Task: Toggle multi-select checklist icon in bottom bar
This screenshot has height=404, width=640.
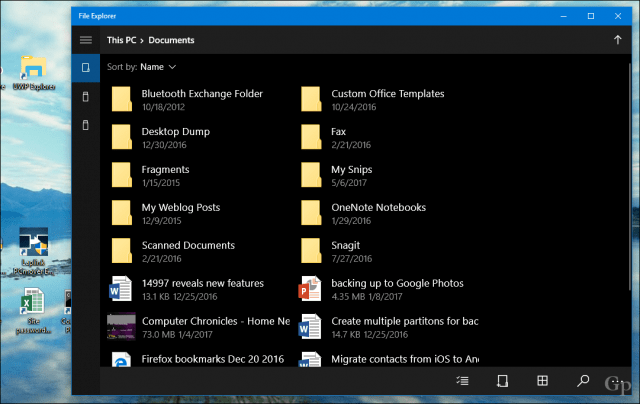Action: 462,381
